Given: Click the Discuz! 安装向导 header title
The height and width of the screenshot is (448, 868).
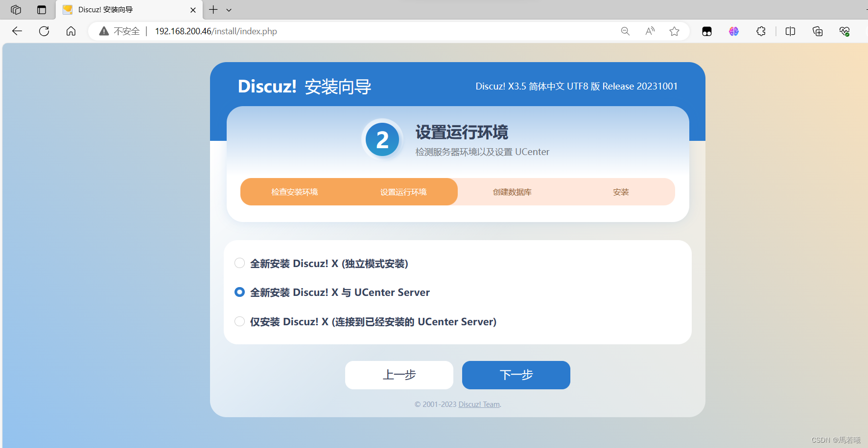Looking at the screenshot, I should [305, 87].
